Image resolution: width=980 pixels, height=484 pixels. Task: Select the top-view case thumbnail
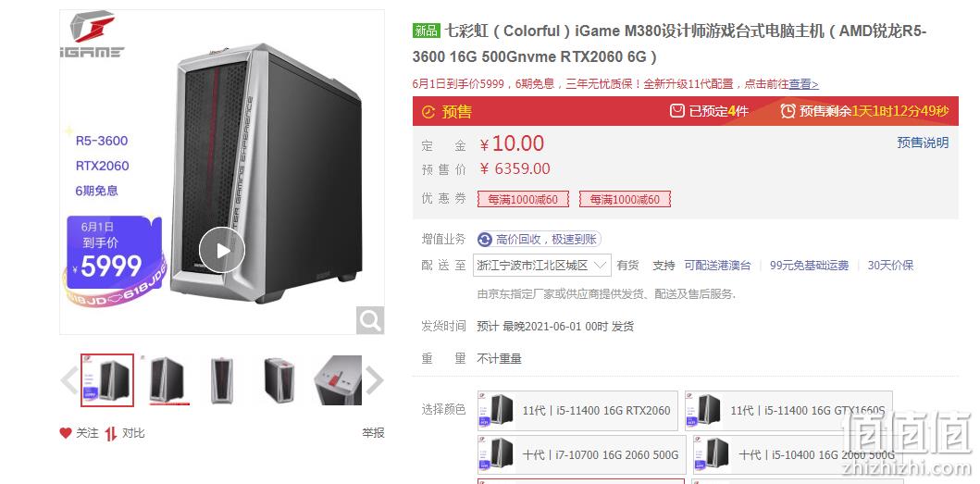(338, 379)
